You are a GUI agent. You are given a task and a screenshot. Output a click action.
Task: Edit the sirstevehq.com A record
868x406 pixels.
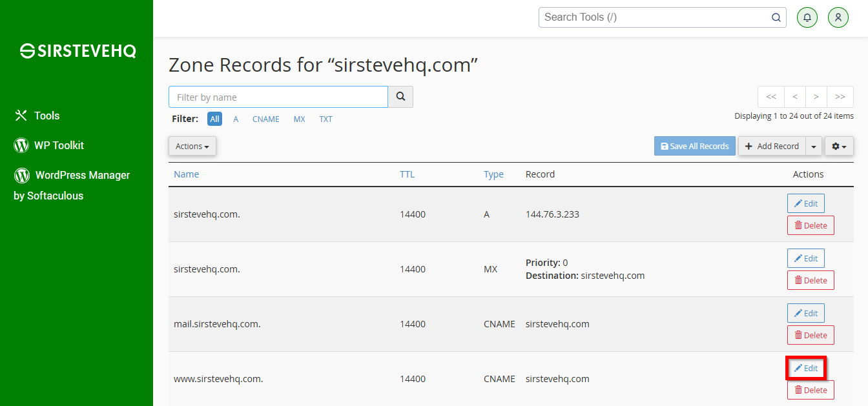point(806,203)
